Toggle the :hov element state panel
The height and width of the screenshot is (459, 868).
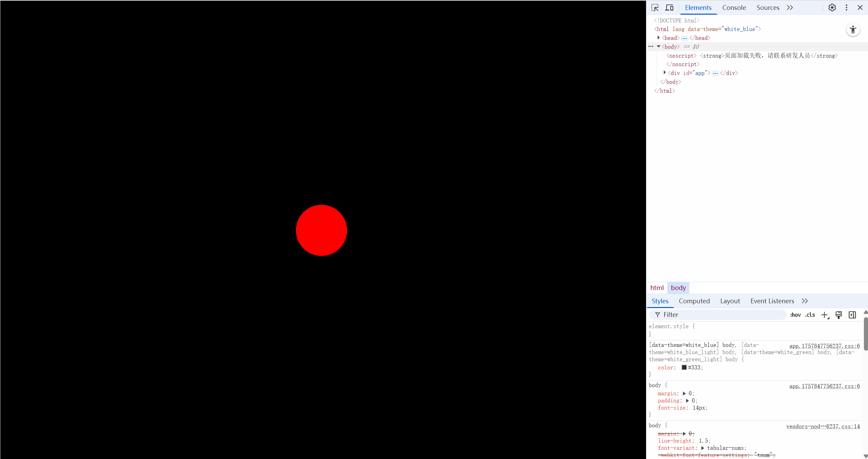point(795,315)
